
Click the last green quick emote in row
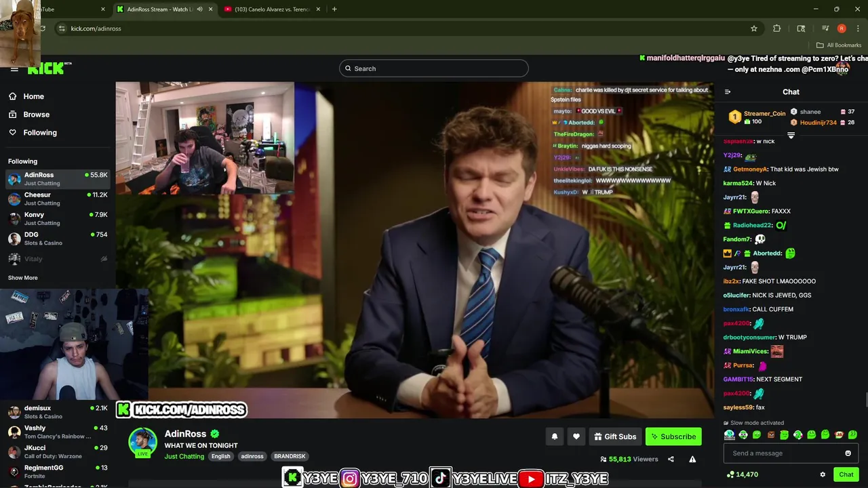(852, 435)
